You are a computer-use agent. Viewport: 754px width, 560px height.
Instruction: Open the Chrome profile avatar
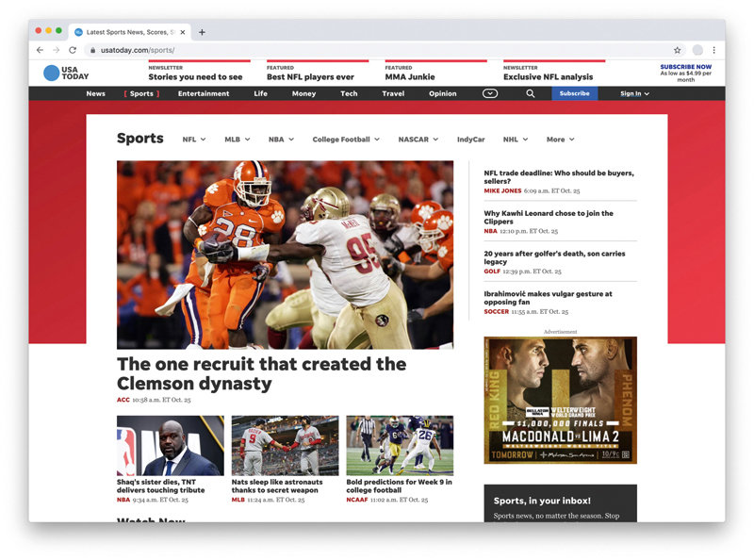point(697,50)
